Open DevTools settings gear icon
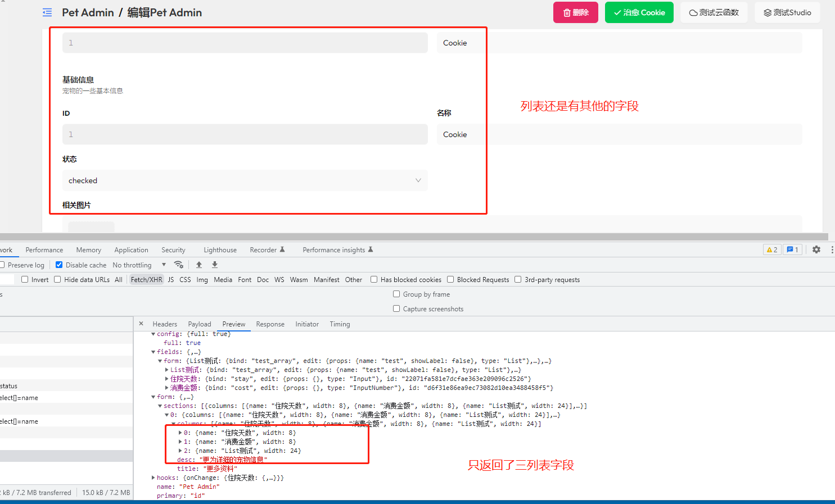 click(816, 249)
